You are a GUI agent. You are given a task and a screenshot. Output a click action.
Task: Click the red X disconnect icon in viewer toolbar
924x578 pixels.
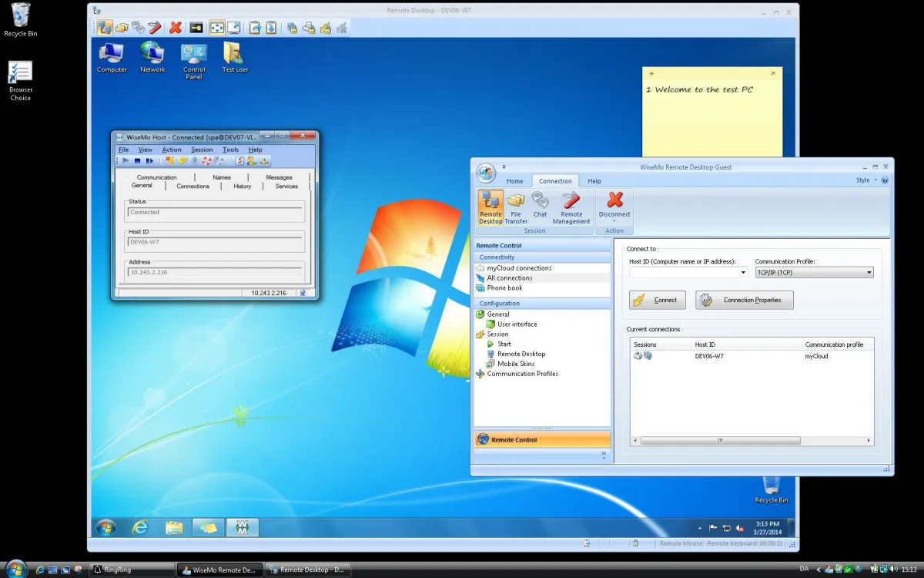tap(176, 28)
